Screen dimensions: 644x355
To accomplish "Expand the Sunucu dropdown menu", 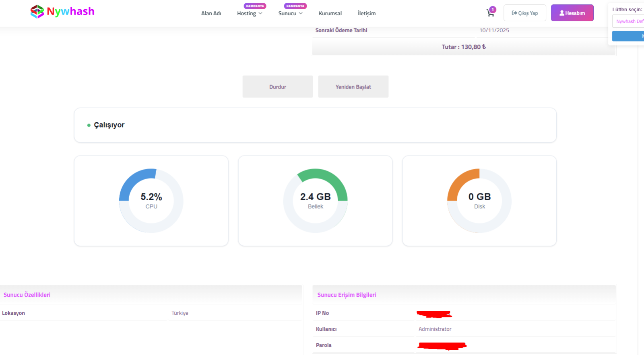I will 290,14.
